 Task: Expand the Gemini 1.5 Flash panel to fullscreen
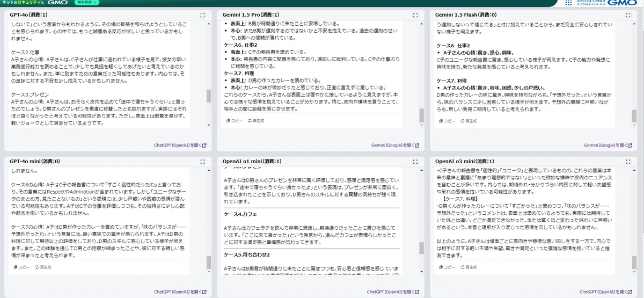(x=628, y=15)
